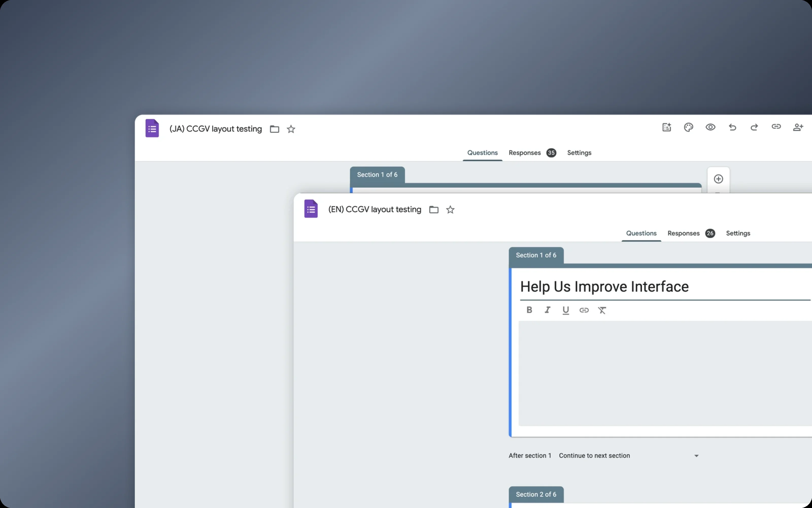Star the EN CCGV layout testing form
This screenshot has height=508, width=812.
click(450, 210)
